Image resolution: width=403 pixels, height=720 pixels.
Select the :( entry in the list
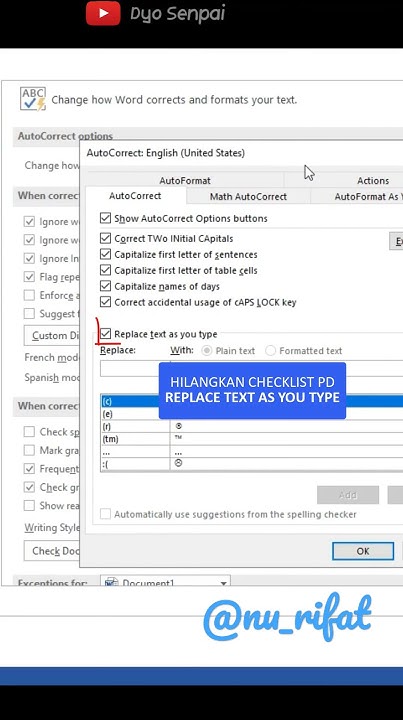[252, 464]
